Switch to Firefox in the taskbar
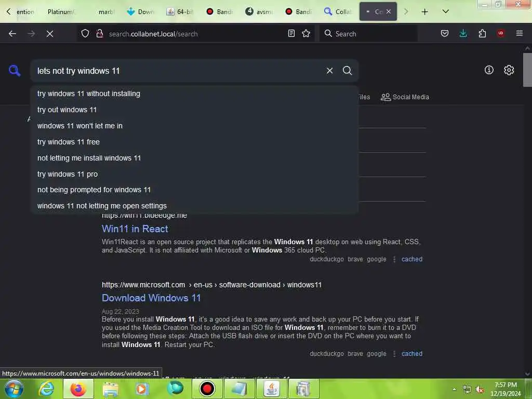Screen dimensions: 532x399 (x=78, y=389)
